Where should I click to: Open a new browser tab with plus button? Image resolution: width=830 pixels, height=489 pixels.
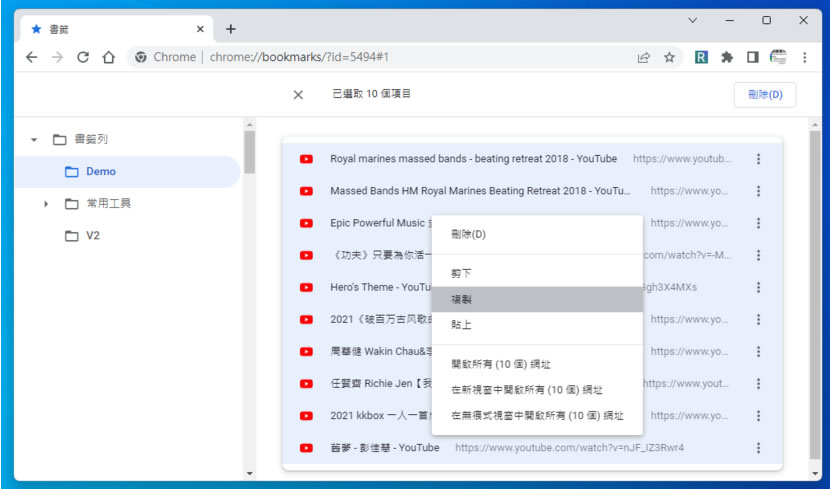click(231, 29)
